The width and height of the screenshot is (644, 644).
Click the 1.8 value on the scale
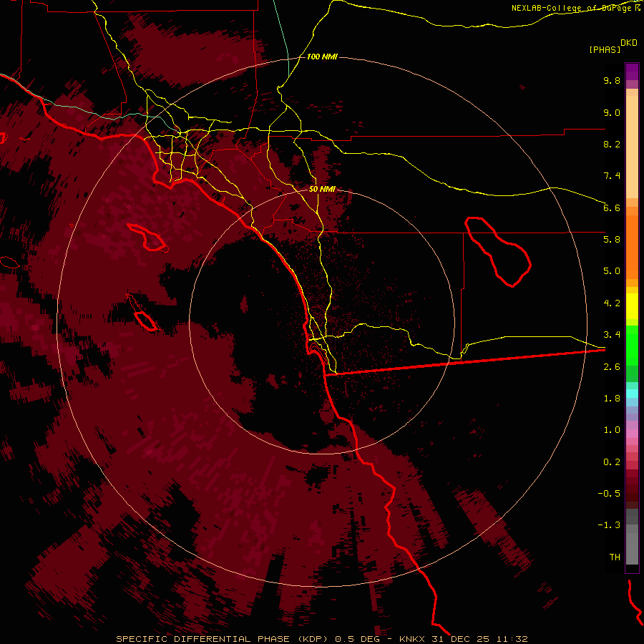tap(612, 399)
